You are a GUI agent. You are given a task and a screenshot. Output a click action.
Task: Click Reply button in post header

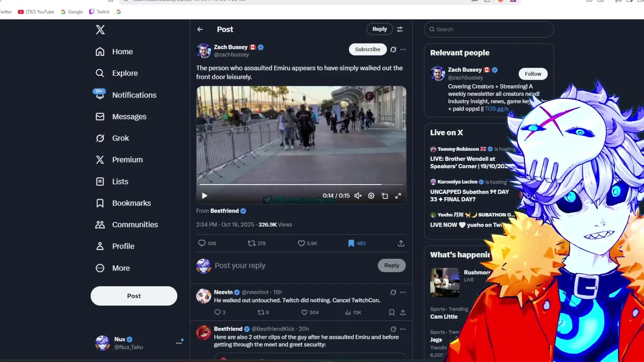[379, 29]
